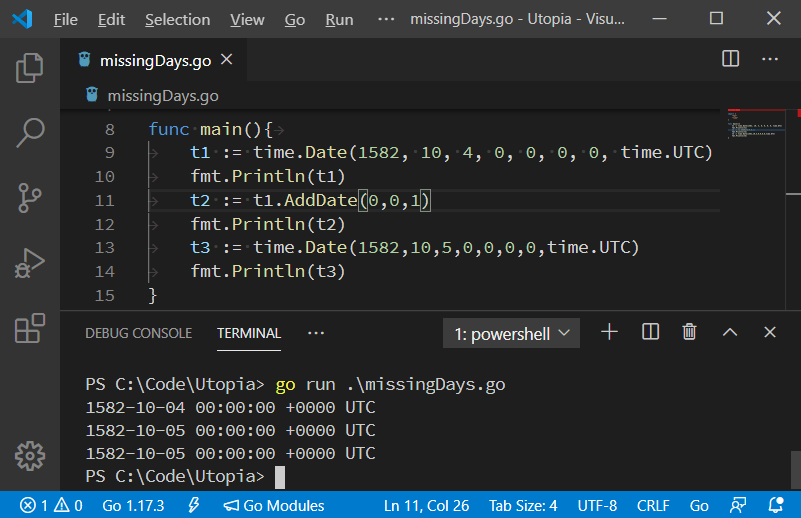Click AddDate in line 11
Image resolution: width=801 pixels, height=518 pixels.
(x=320, y=200)
